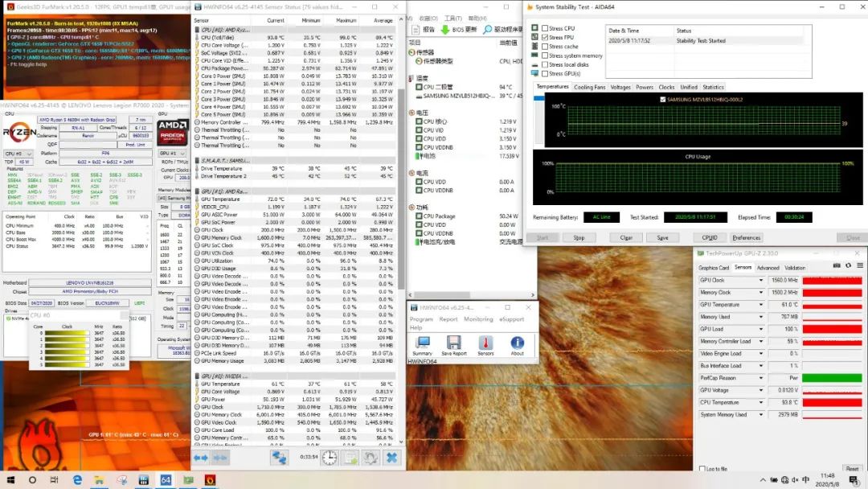This screenshot has height=489, width=868.
Task: Click the Save Report floppy disk icon
Action: tap(453, 343)
